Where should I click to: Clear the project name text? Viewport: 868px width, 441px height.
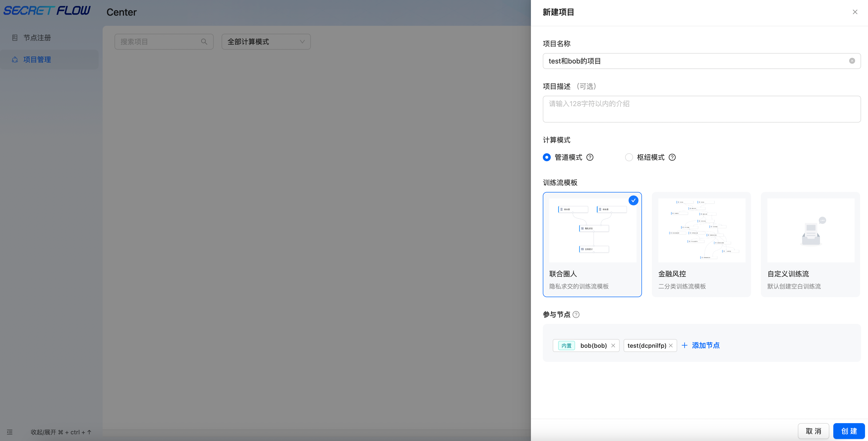[x=852, y=61]
